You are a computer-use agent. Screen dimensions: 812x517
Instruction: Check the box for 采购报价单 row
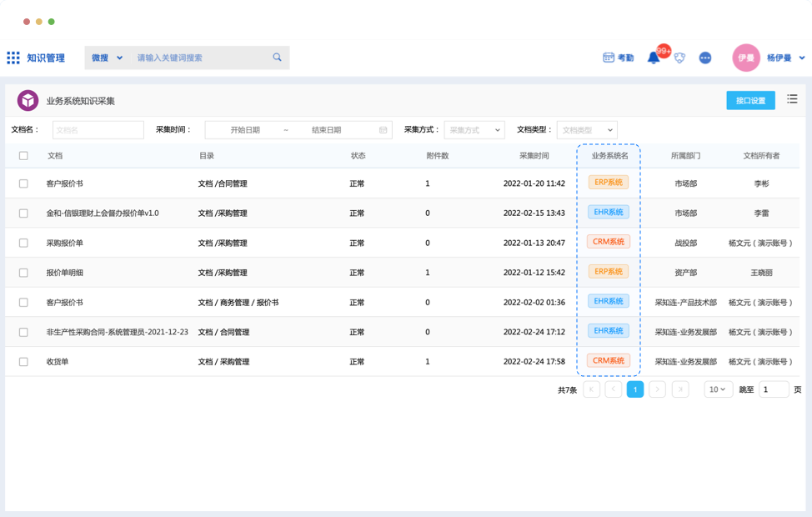23,243
